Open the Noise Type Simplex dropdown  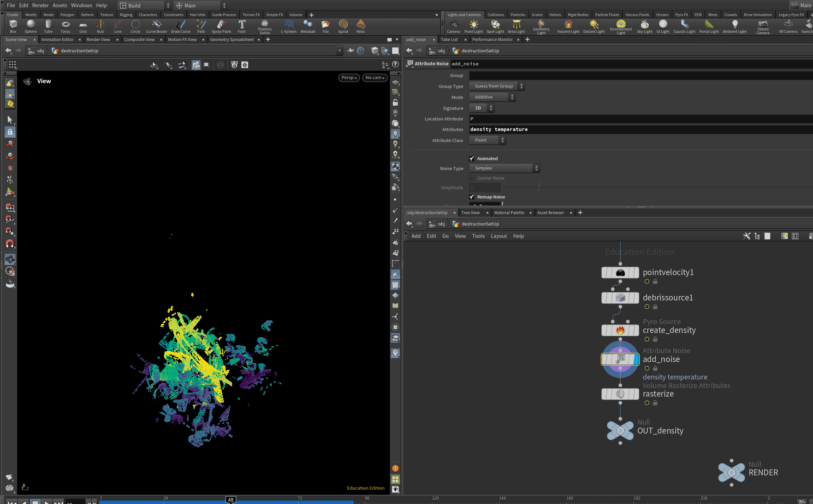point(504,168)
